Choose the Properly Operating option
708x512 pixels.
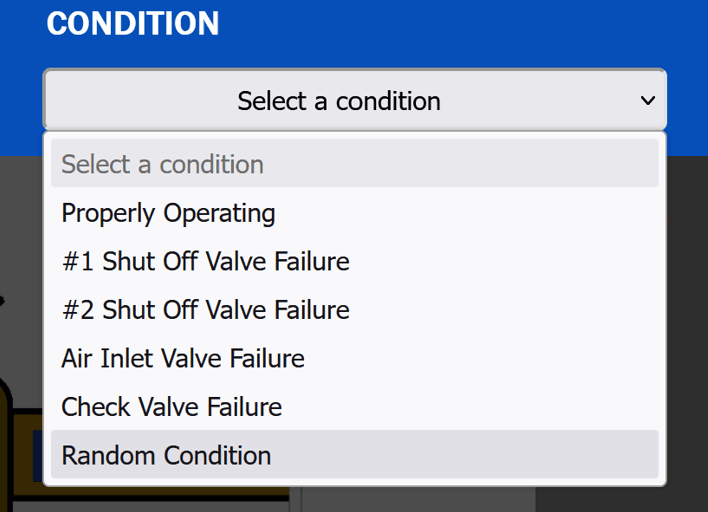(168, 213)
